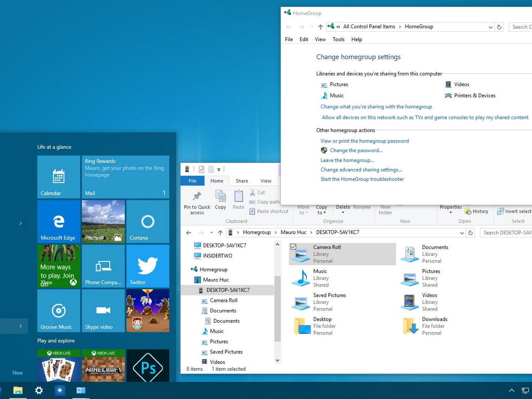Uncheck the Camera Roll item checkbox
Viewport: 532px width, 399px height.
pyautogui.click(x=293, y=247)
